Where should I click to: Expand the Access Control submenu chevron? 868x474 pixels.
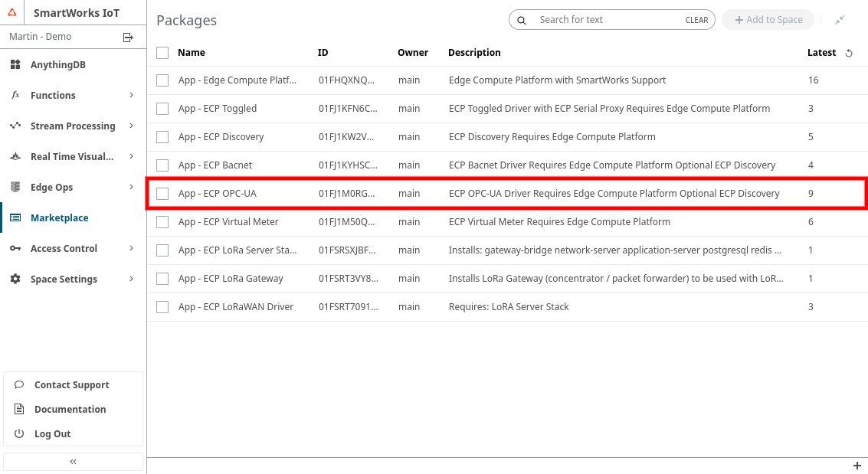pyautogui.click(x=131, y=248)
